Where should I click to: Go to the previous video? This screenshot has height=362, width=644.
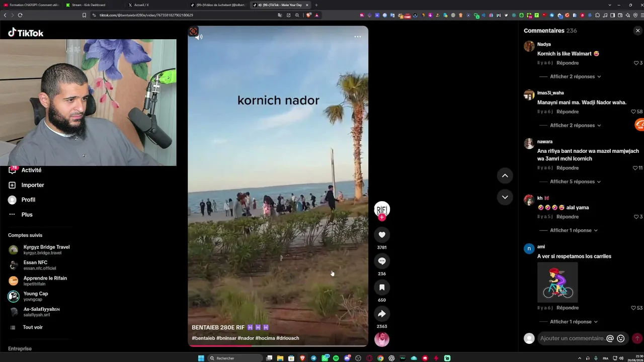pos(505,175)
